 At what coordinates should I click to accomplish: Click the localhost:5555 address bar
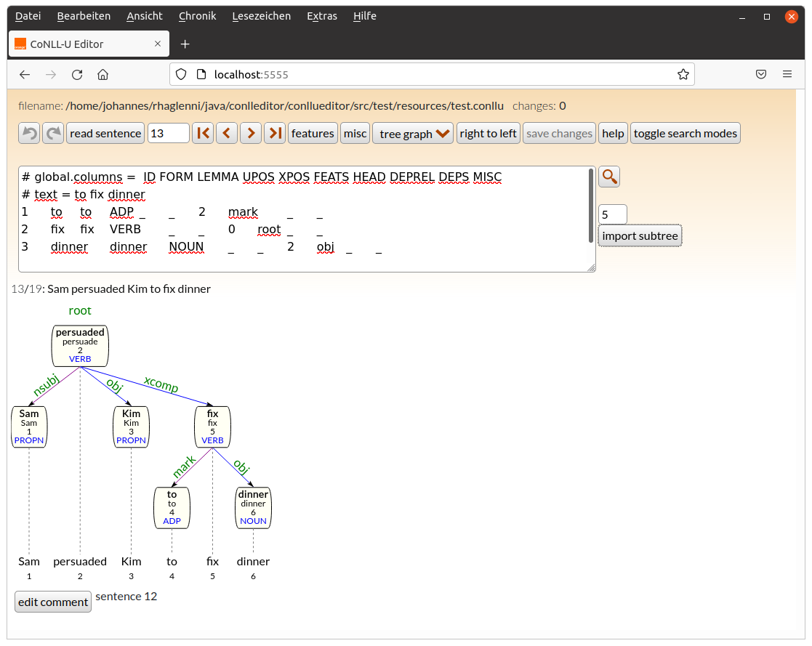[x=432, y=75]
